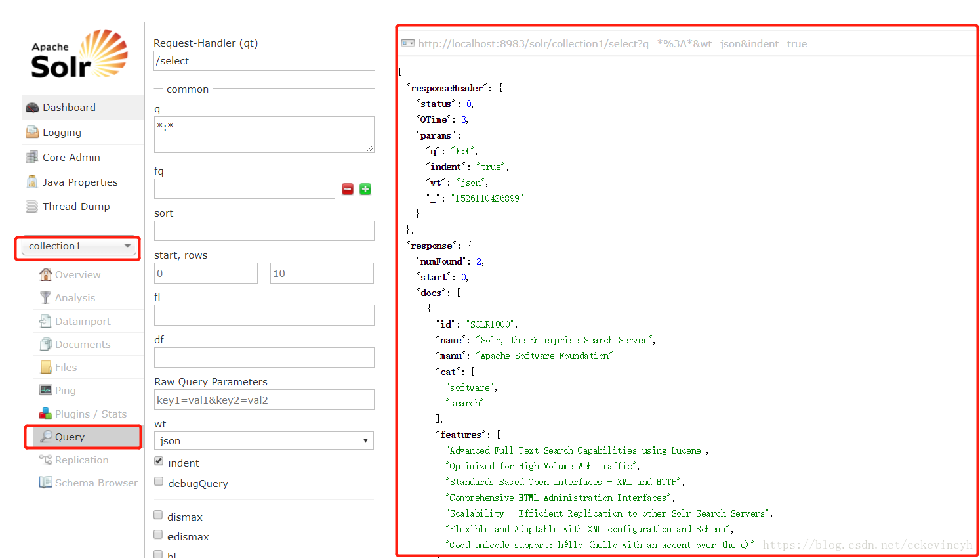Viewport: 980px width, 558px height.
Task: Open the collection1 core selector dropdown
Action: (79, 246)
